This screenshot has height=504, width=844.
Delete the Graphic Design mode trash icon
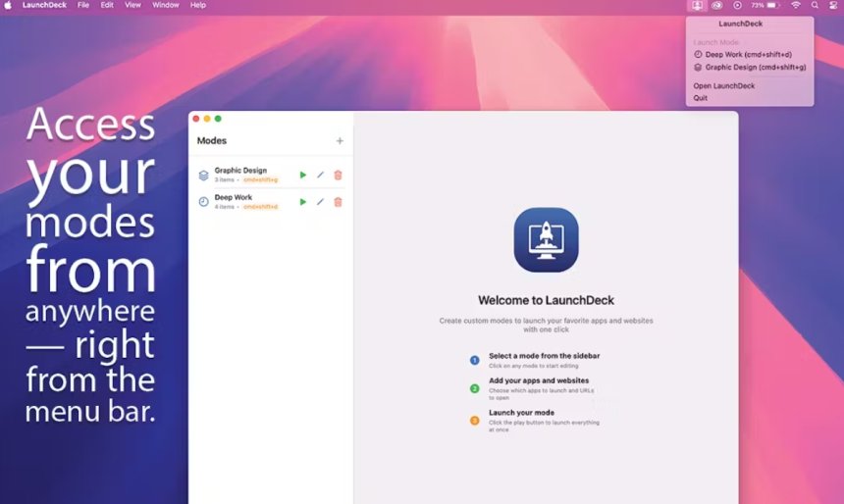(338, 175)
